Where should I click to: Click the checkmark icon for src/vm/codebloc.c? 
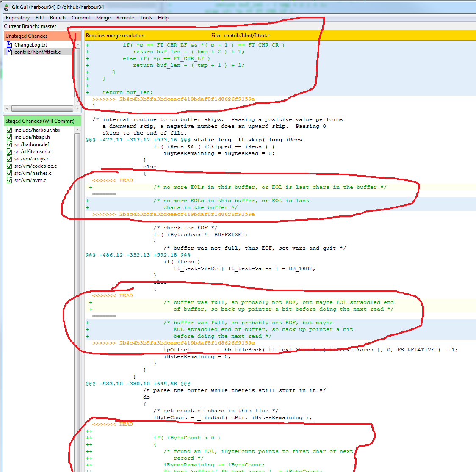pos(9,166)
